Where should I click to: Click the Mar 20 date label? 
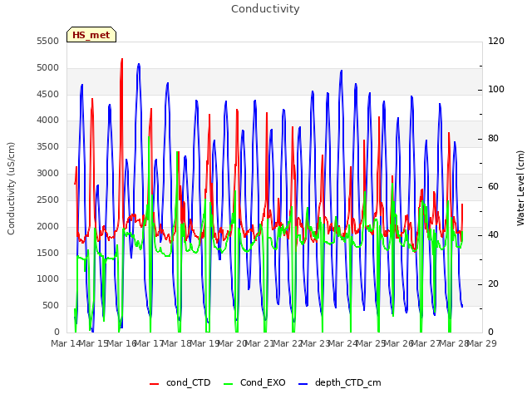pyautogui.click(x=232, y=343)
